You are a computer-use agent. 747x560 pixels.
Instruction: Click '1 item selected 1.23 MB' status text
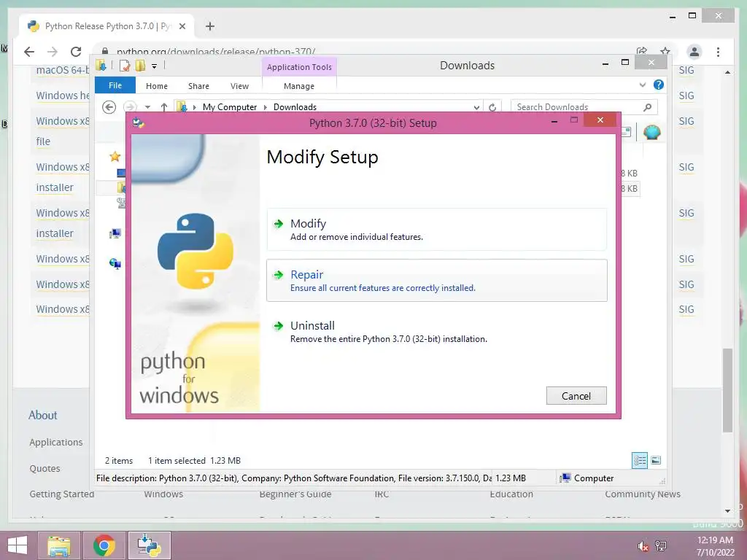click(x=194, y=461)
